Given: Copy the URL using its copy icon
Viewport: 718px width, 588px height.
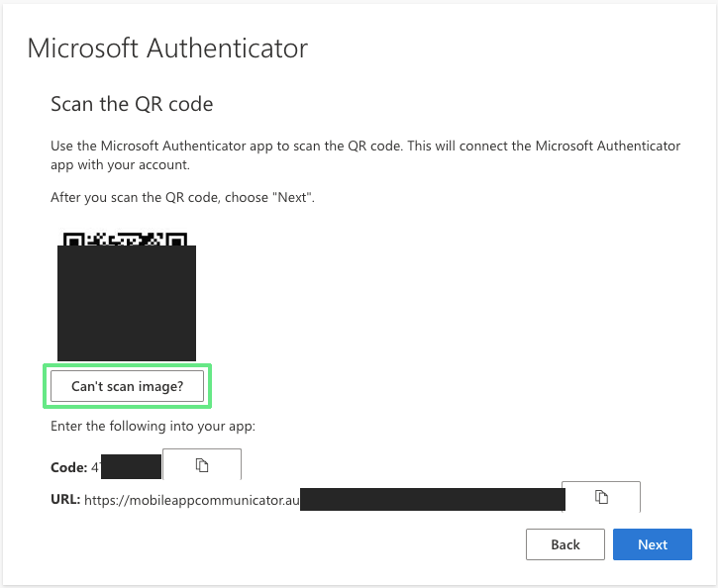Looking at the screenshot, I should (601, 497).
